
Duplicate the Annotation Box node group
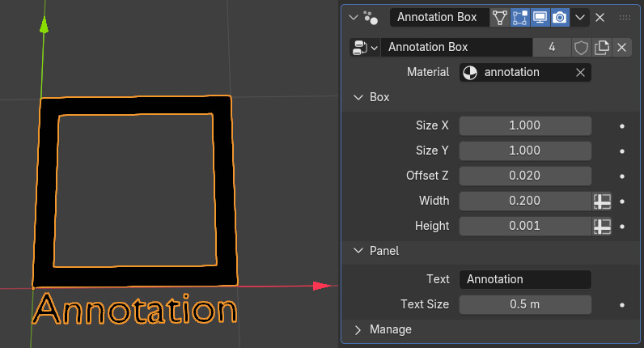(x=601, y=47)
